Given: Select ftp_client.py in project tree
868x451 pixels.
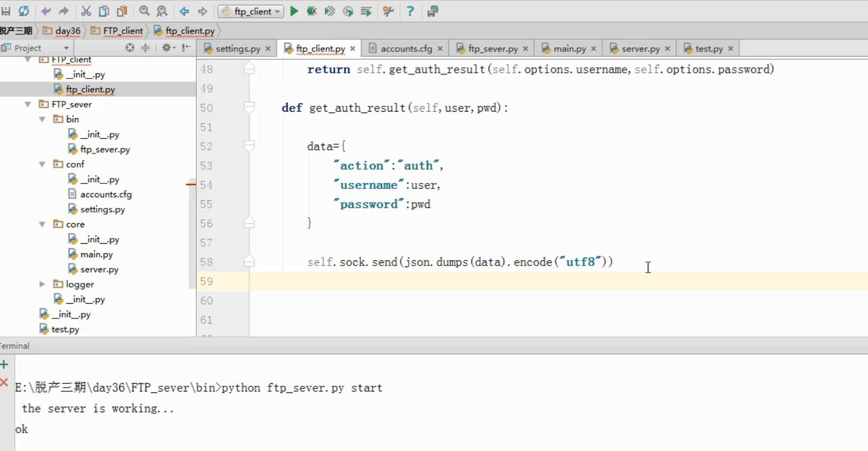Looking at the screenshot, I should point(91,89).
